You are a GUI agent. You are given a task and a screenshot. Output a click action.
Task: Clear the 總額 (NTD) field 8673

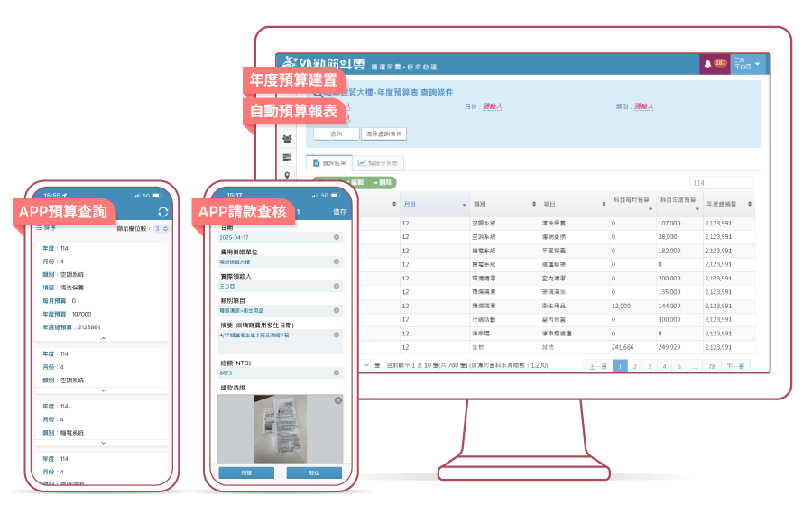click(x=337, y=372)
